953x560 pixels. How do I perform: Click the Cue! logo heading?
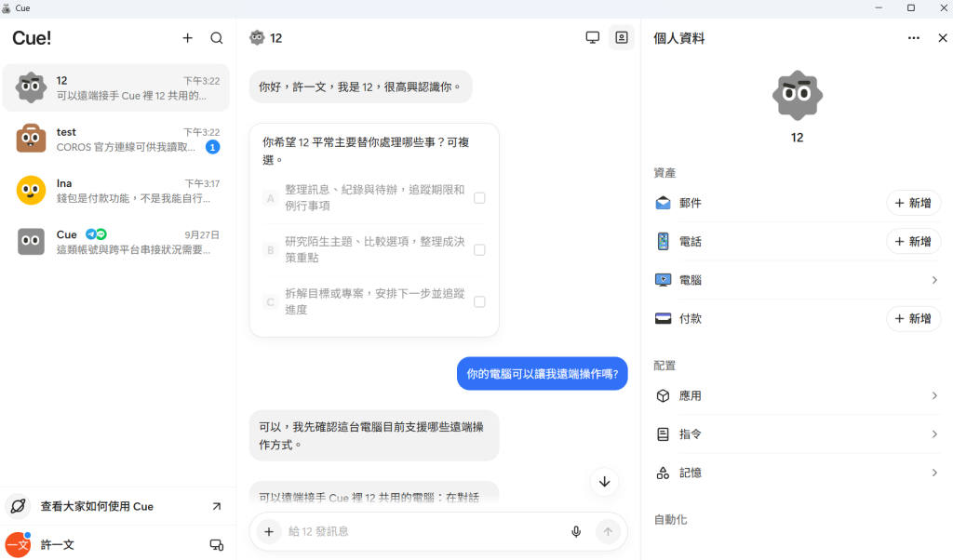coord(32,37)
